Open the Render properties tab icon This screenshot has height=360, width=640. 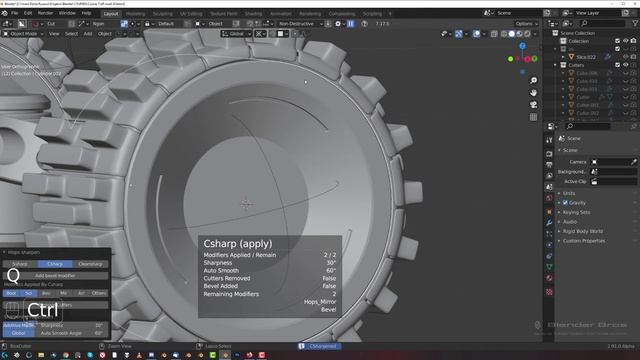549,154
